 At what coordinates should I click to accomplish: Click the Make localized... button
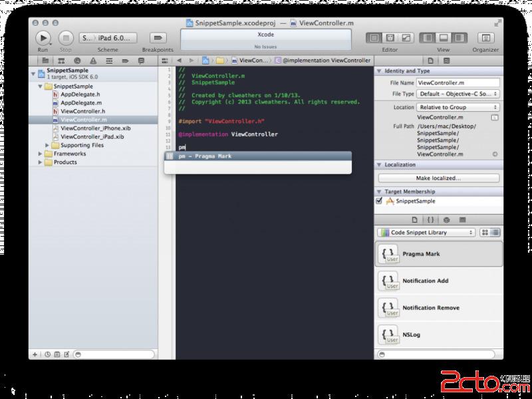(438, 178)
